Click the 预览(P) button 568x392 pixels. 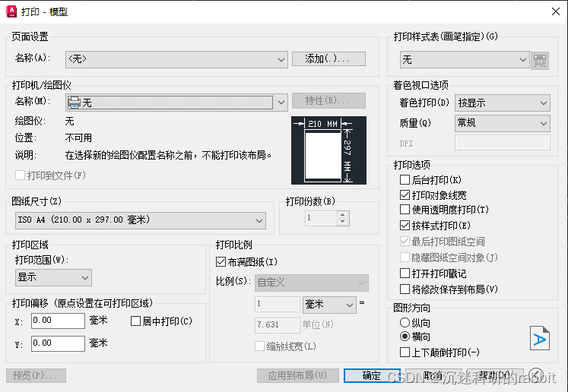pyautogui.click(x=36, y=375)
